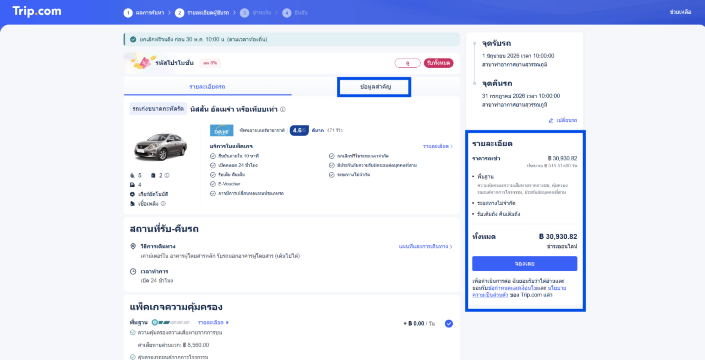Click the promo code coupon illustration
Screen dimensions: 705x360
141,62
